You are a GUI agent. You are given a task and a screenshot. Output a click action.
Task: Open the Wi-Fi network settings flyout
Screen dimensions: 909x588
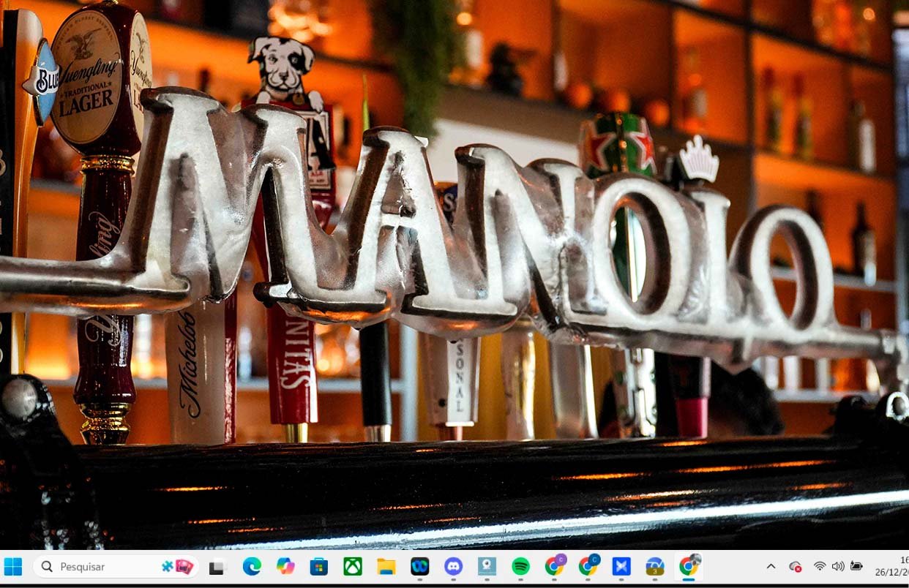pos(820,567)
